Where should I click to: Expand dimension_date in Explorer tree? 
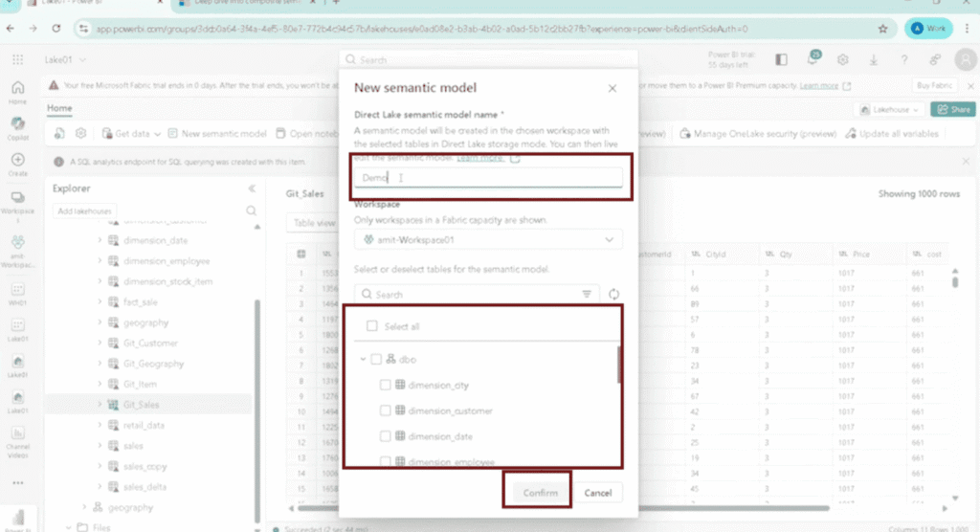coord(100,240)
